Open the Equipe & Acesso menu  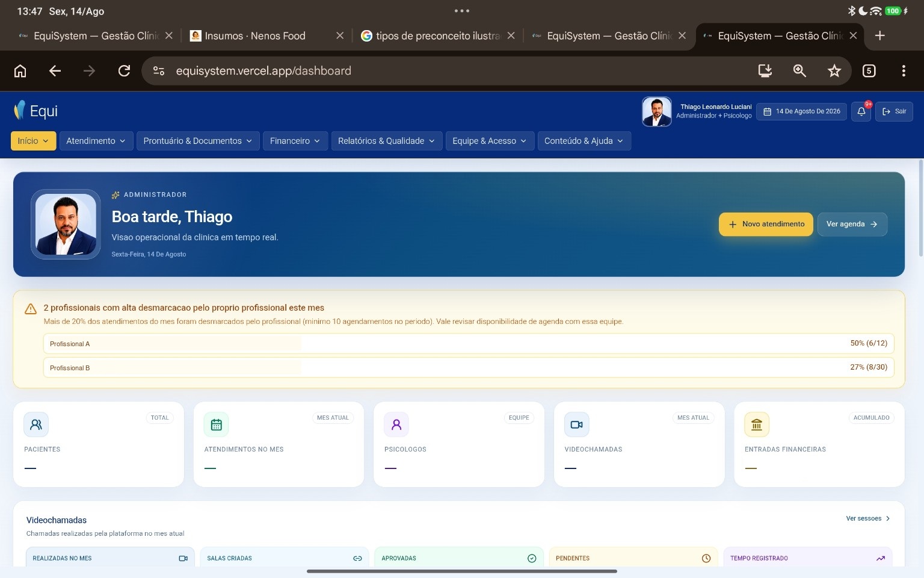tap(490, 141)
